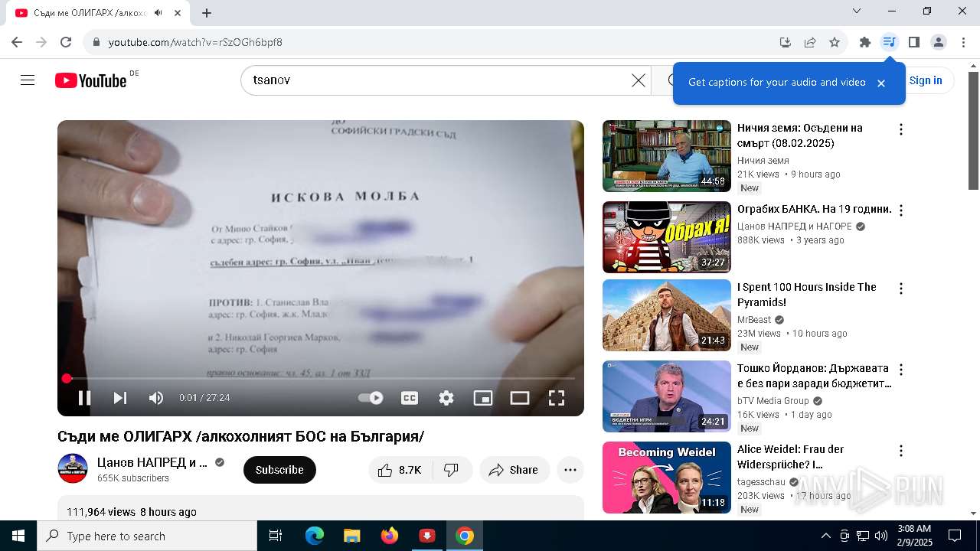The width and height of the screenshot is (980, 551).
Task: Share the video
Action: point(514,470)
